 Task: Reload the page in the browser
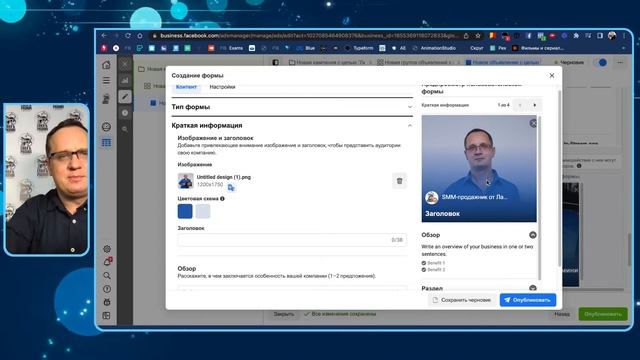coord(128,36)
